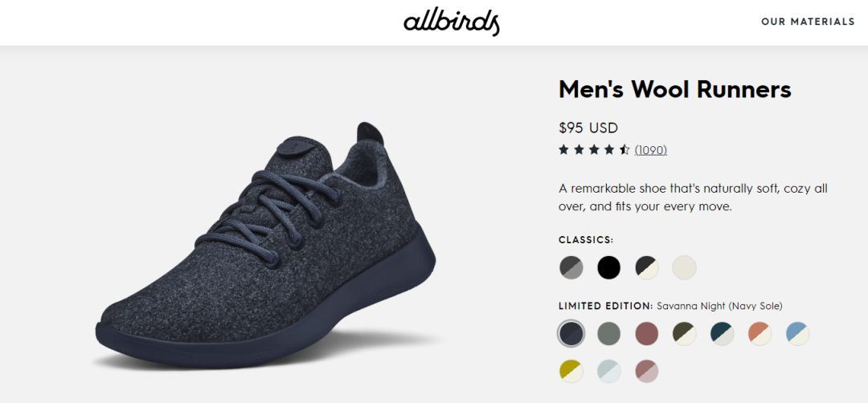
Task: Pick the solid dusty rose swatch
Action: (x=647, y=333)
